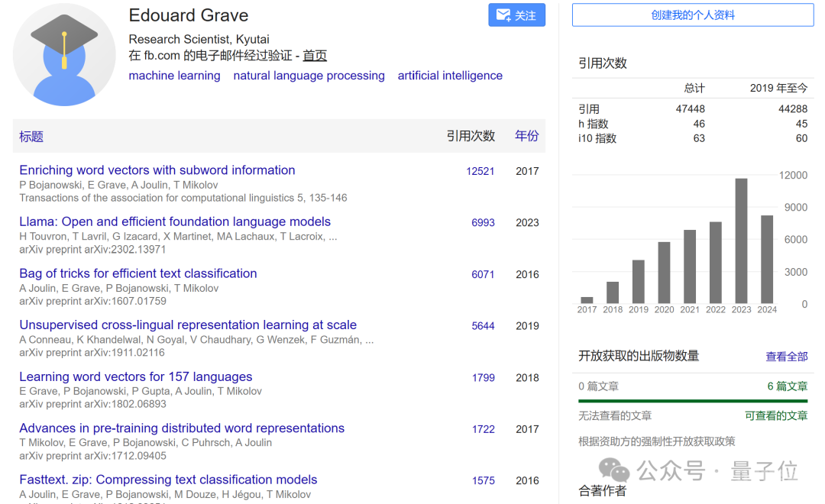Open the artificial intelligence interest link
The width and height of the screenshot is (825, 504).
tap(450, 76)
